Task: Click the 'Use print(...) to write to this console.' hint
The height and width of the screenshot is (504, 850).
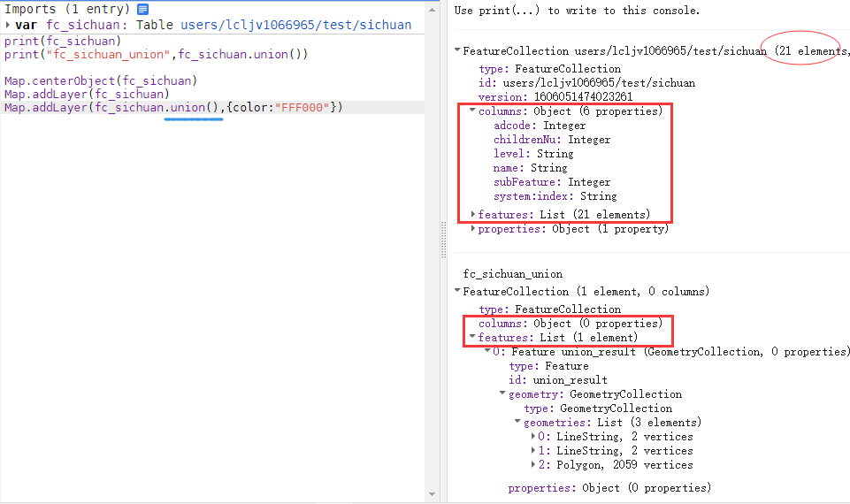Action: tap(577, 10)
